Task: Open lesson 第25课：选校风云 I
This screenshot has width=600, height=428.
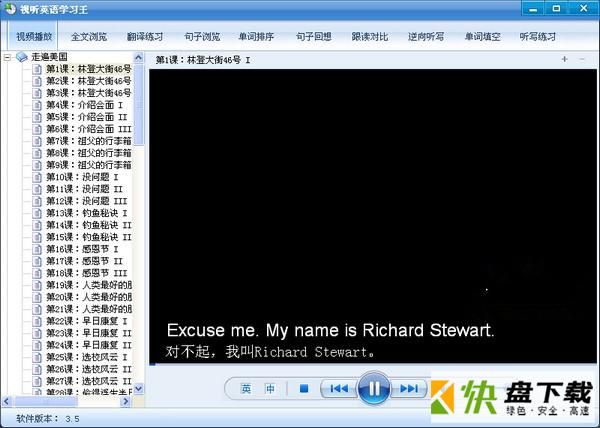Action: pos(87,357)
